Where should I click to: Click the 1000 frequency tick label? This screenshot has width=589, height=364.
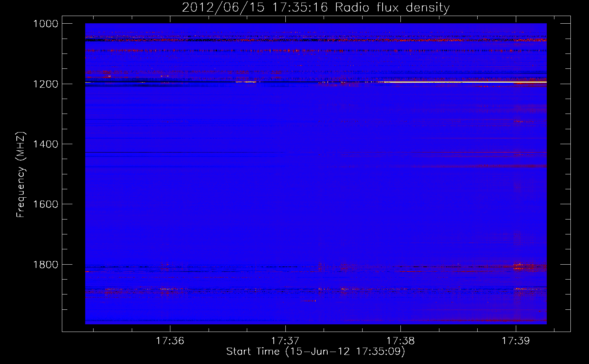tap(46, 24)
